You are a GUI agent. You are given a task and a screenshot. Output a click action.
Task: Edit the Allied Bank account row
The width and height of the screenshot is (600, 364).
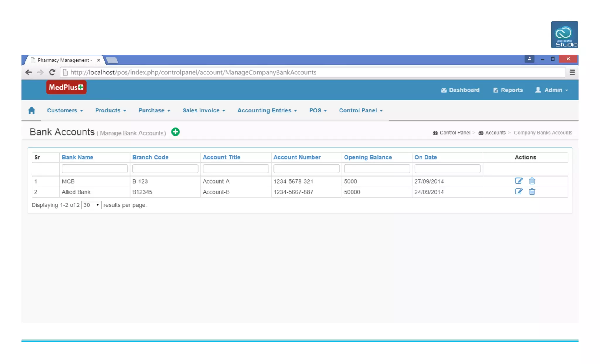coord(519,192)
